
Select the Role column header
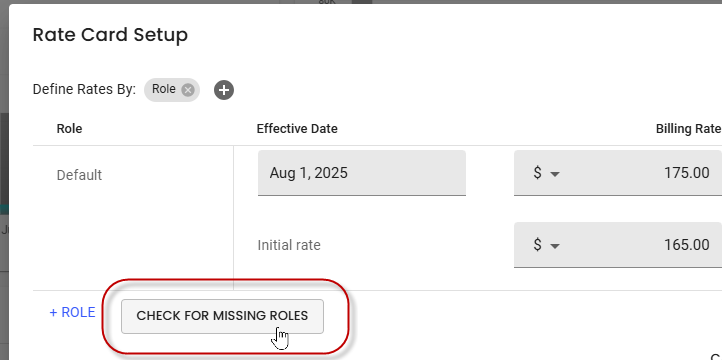70,128
